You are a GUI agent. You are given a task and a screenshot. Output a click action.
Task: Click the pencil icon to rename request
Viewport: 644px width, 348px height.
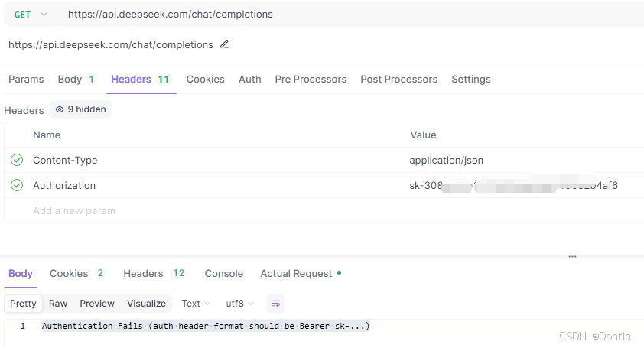point(224,44)
